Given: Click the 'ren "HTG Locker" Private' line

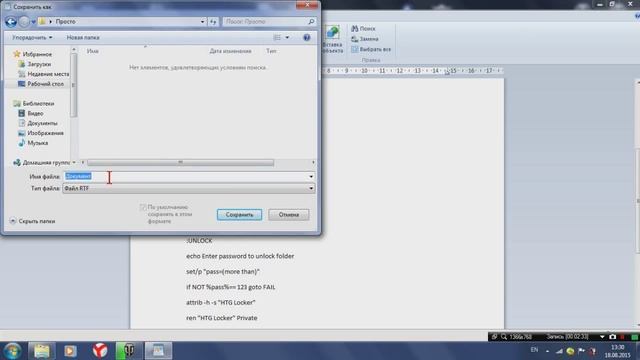Looking at the screenshot, I should [x=222, y=318].
